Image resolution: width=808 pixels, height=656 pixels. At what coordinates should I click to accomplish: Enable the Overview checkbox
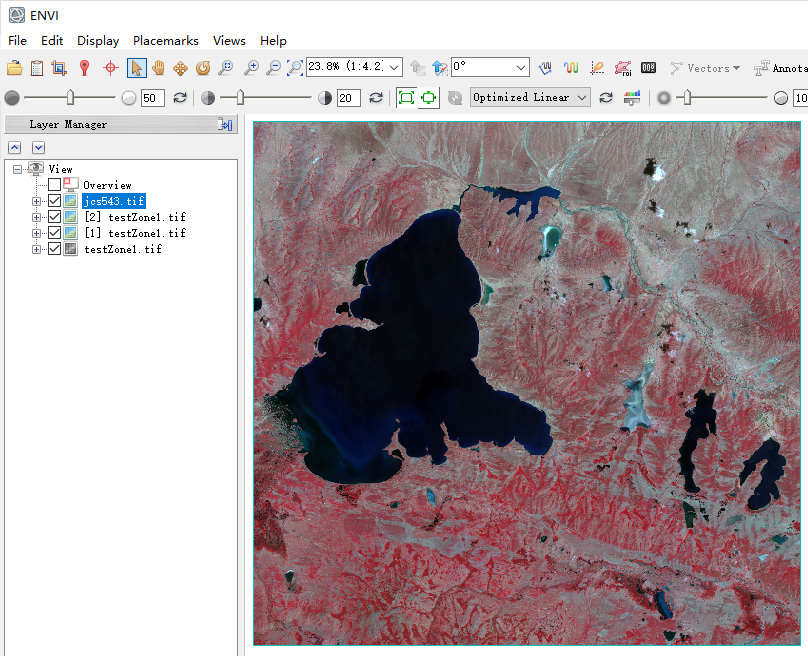click(55, 185)
